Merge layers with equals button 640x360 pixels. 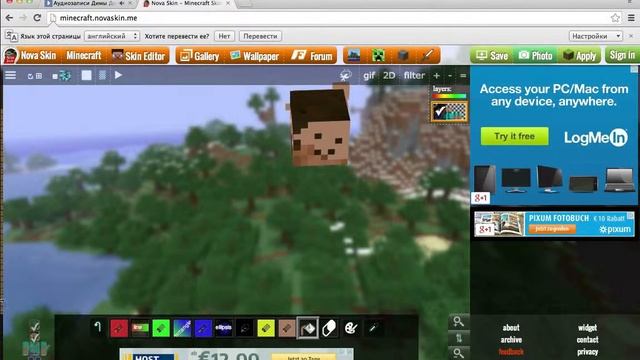point(463,76)
